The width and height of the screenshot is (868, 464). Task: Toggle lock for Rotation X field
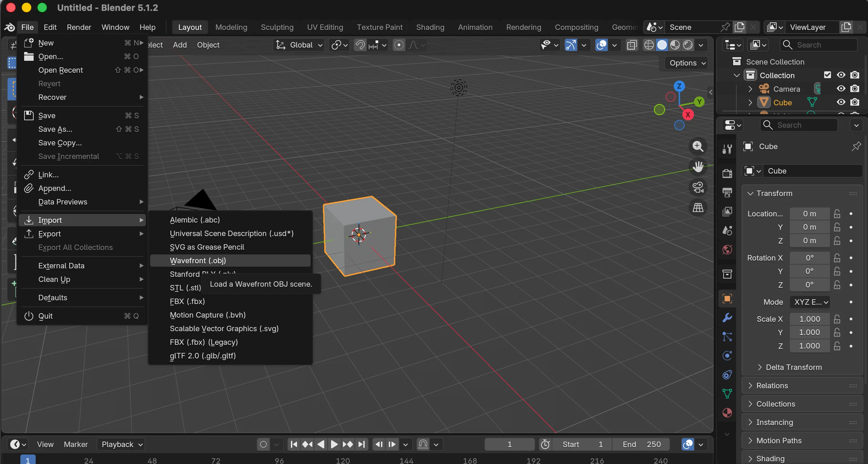coord(837,258)
